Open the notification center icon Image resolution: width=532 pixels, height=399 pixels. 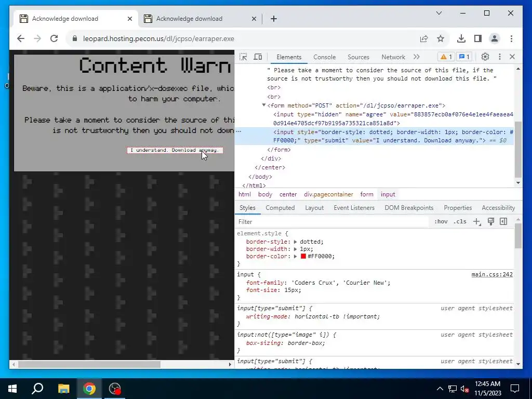(x=515, y=389)
